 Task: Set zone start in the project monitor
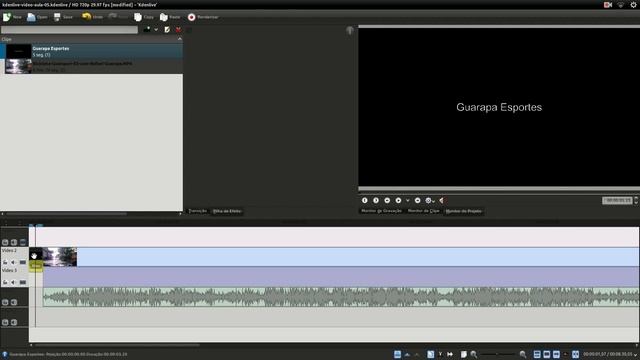point(364,200)
